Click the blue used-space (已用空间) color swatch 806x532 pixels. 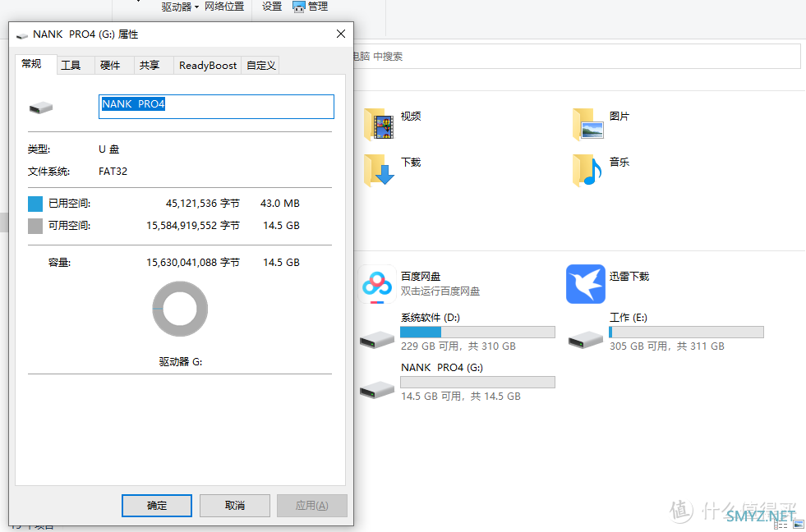click(35, 204)
